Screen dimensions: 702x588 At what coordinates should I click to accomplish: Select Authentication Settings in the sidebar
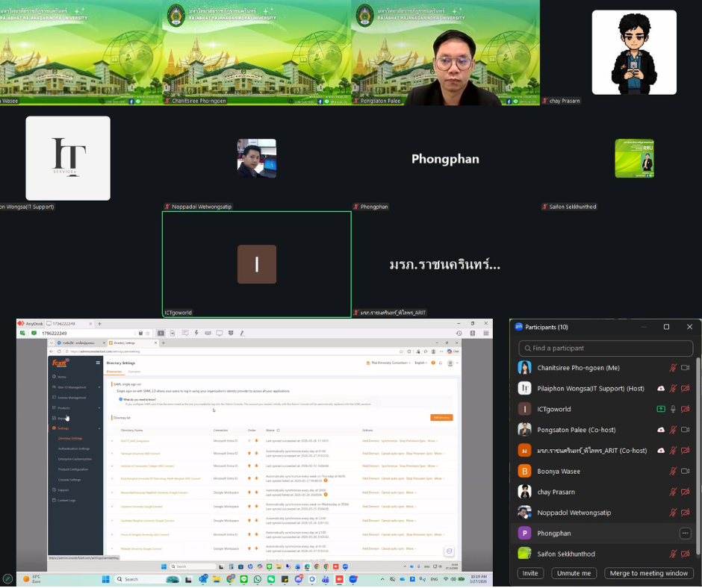[x=74, y=448]
